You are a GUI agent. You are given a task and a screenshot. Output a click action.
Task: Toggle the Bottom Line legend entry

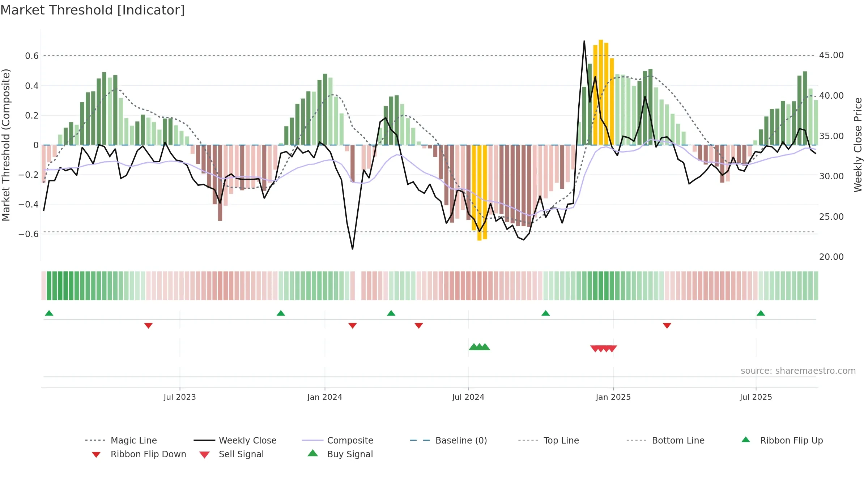click(665, 440)
